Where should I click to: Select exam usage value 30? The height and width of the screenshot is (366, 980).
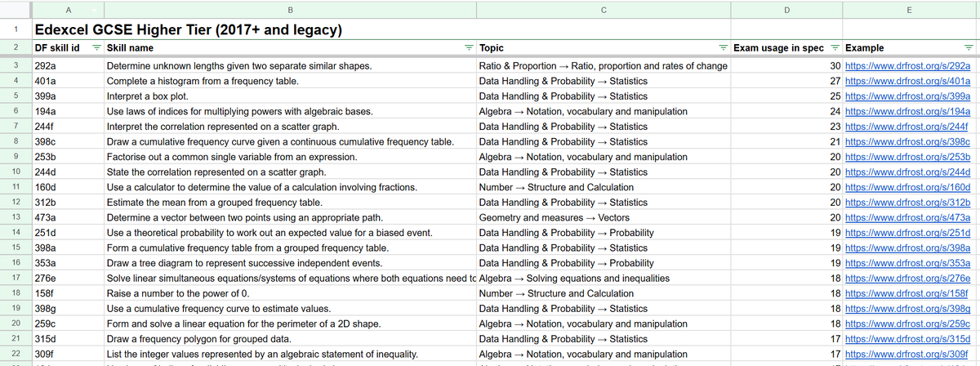click(786, 66)
